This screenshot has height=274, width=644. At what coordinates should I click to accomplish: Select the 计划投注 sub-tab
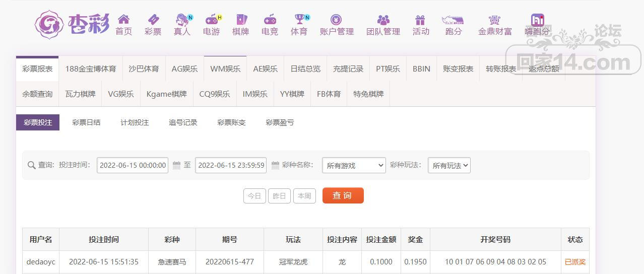coord(135,122)
